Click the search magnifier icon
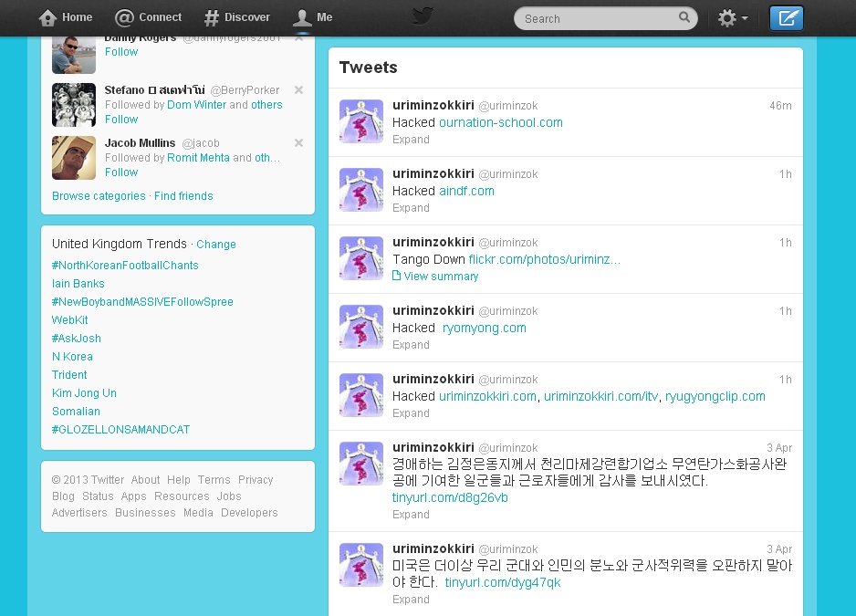 pos(684,18)
